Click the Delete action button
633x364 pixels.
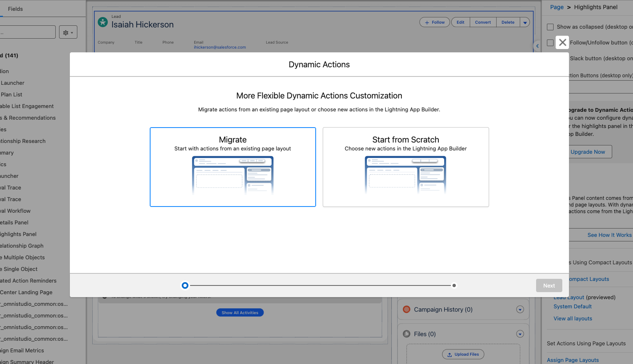pos(508,22)
